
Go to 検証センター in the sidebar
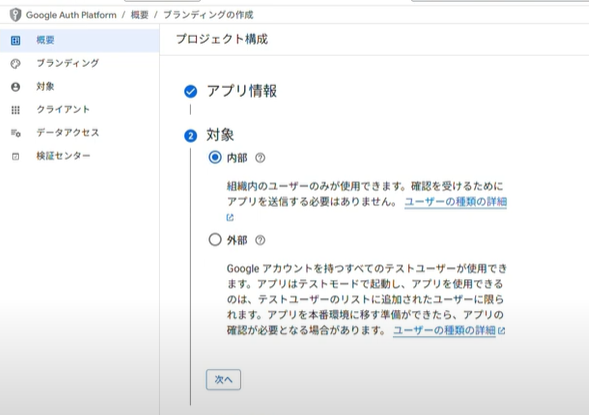(63, 156)
